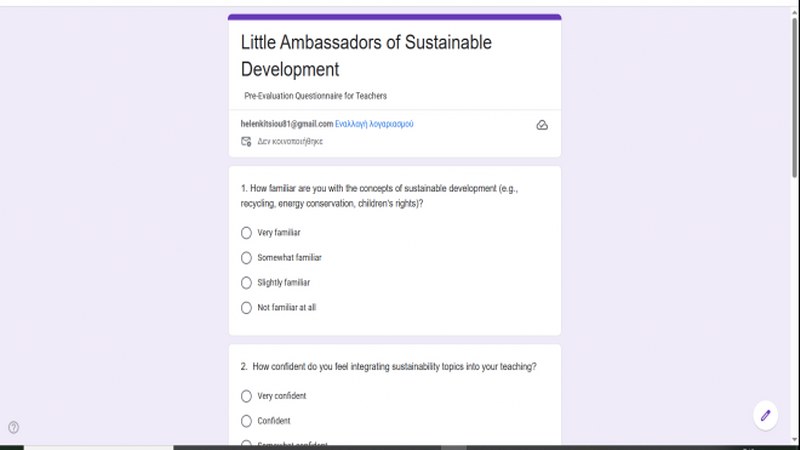This screenshot has width=800, height=450.
Task: Click the helenkitsiou81@gmail.com account email
Action: click(x=287, y=124)
